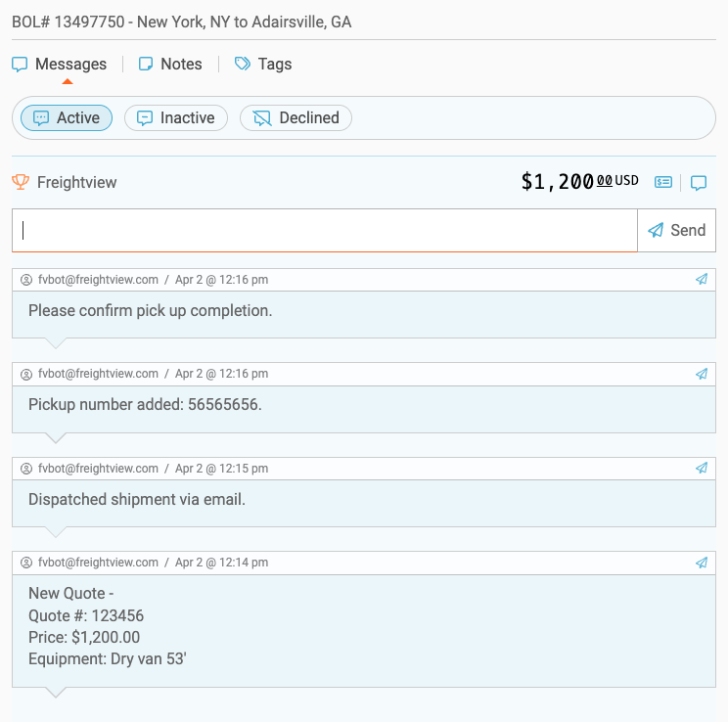Click the Freightview trophy icon
This screenshot has width=728, height=722.
pyautogui.click(x=21, y=182)
